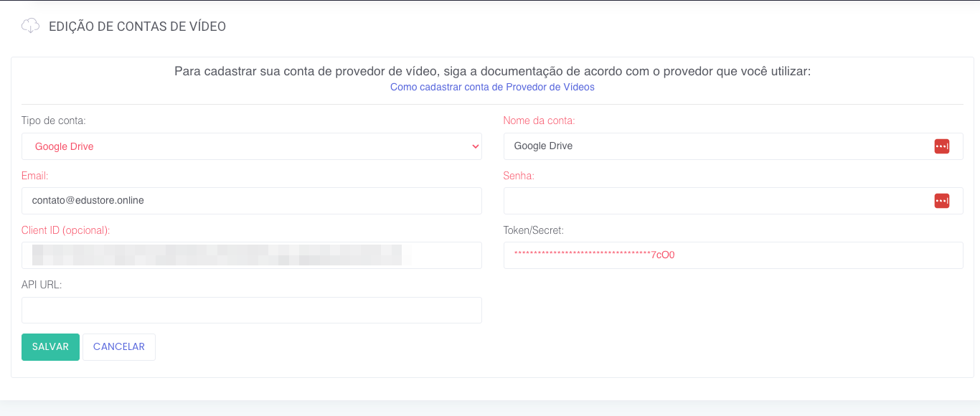This screenshot has width=980, height=416.
Task: Click password manager icon in Senha field
Action: 941,201
